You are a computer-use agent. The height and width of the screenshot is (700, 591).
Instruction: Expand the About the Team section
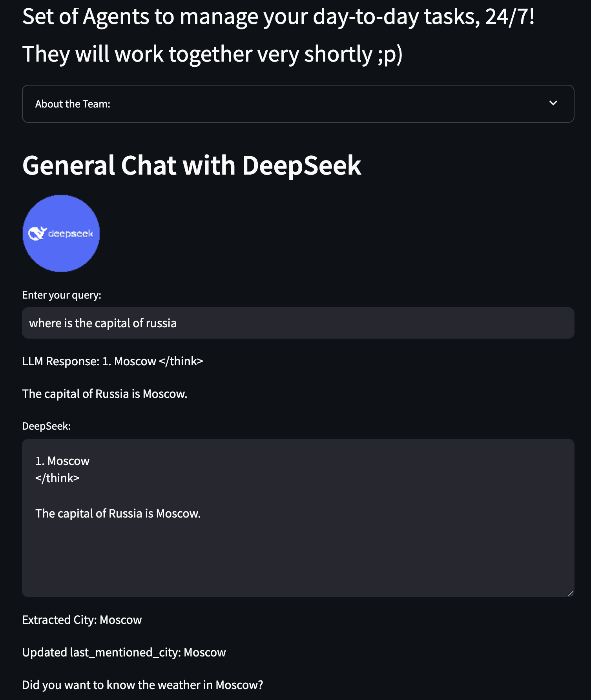point(298,104)
